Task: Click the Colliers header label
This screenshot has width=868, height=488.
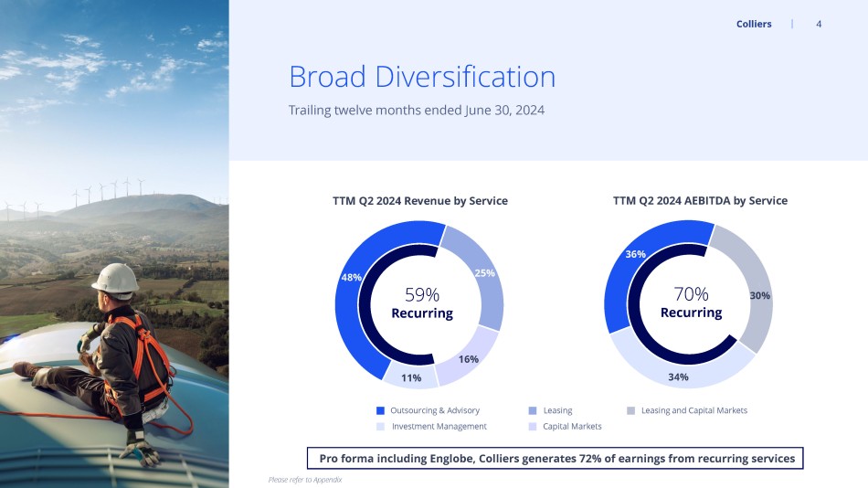Action: click(x=754, y=24)
